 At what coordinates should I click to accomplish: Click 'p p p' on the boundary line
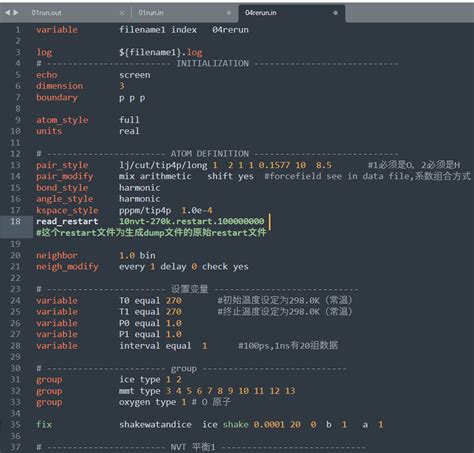point(132,98)
